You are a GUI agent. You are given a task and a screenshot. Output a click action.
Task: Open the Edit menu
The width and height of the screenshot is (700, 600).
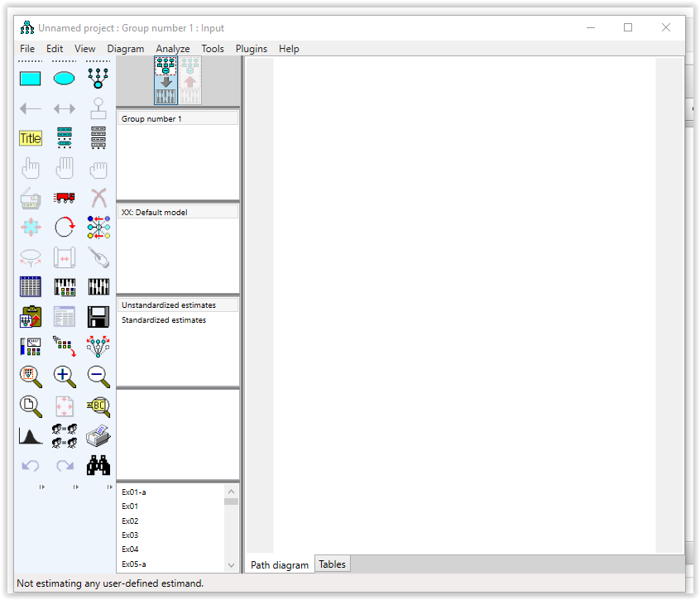55,49
